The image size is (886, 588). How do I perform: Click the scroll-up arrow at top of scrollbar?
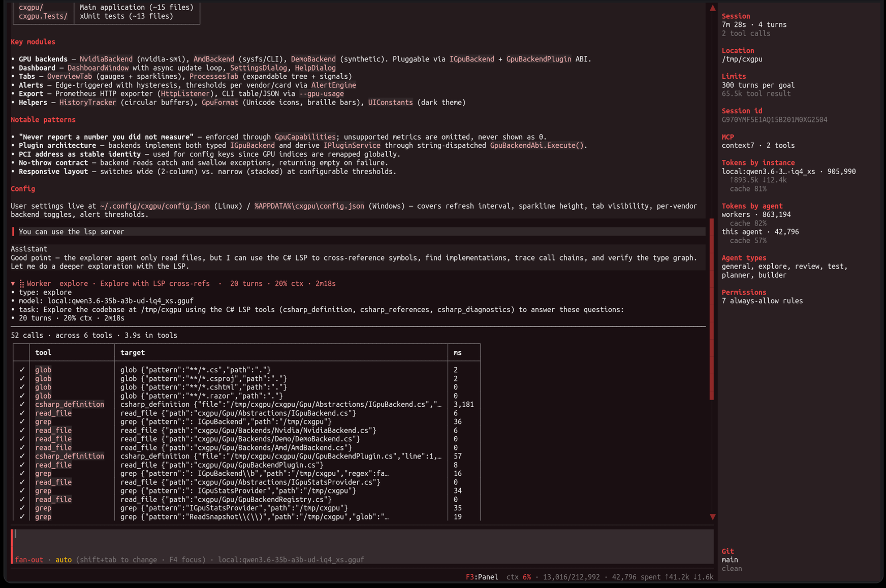[712, 8]
